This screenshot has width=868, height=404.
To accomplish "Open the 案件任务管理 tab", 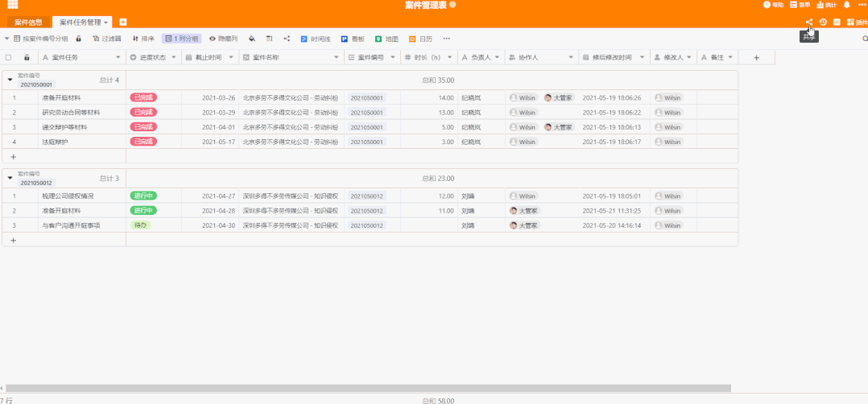I will (81, 23).
